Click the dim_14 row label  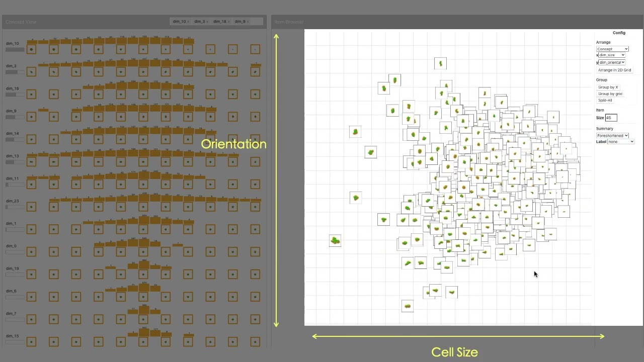(12, 133)
